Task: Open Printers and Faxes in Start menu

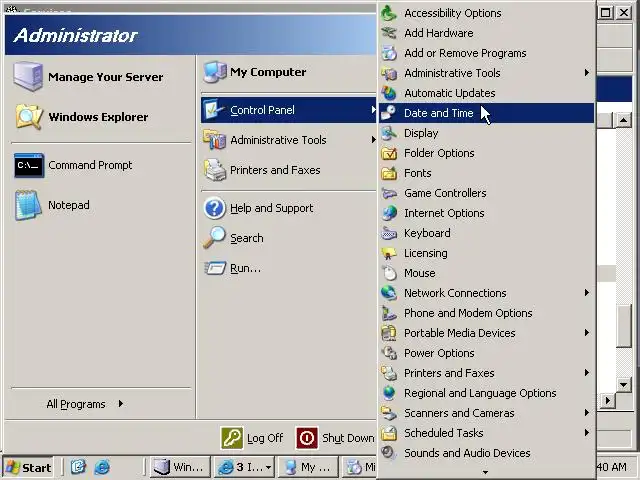Action: tap(289, 170)
